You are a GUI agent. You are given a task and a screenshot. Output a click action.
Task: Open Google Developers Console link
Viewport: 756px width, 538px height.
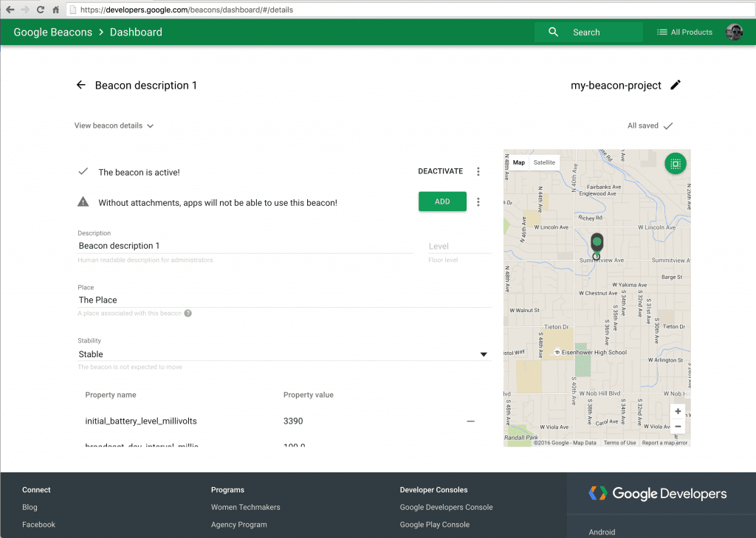[x=446, y=507]
